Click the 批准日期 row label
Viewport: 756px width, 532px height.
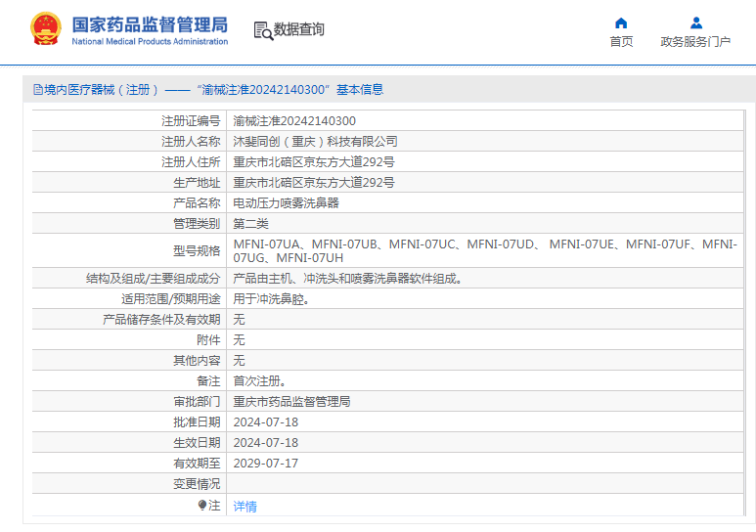(197, 422)
